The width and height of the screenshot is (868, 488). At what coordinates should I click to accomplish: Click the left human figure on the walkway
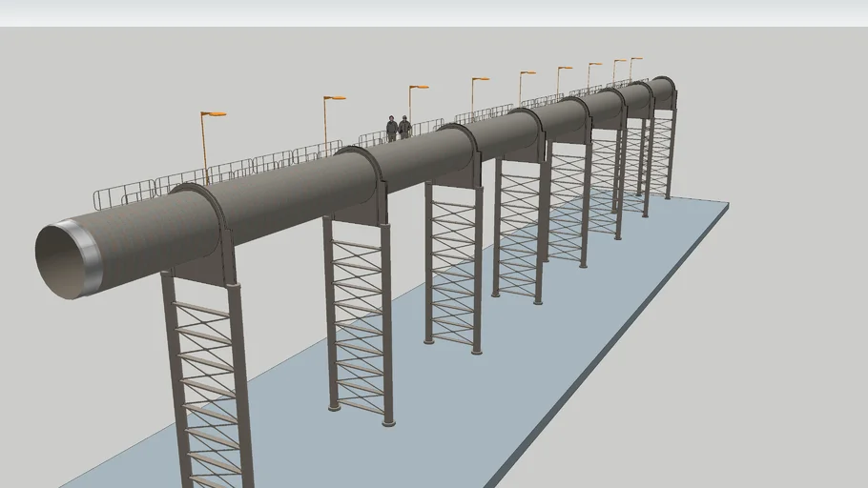391,129
